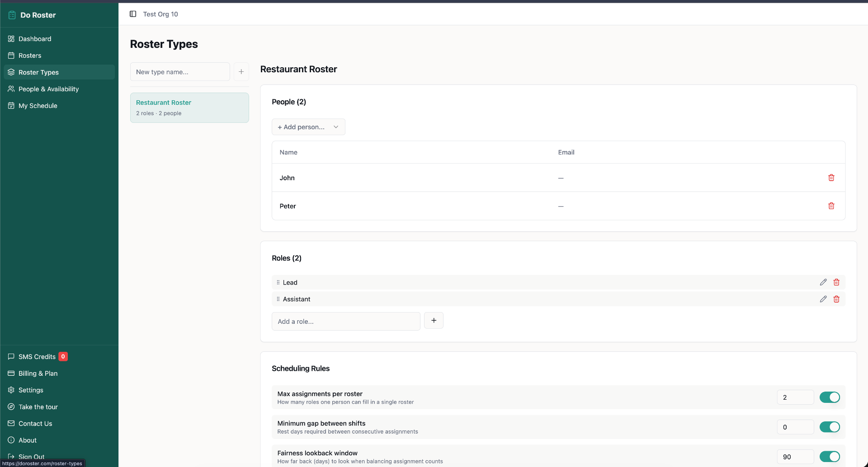Click Take the tour link
The height and width of the screenshot is (467, 868).
coord(59,407)
